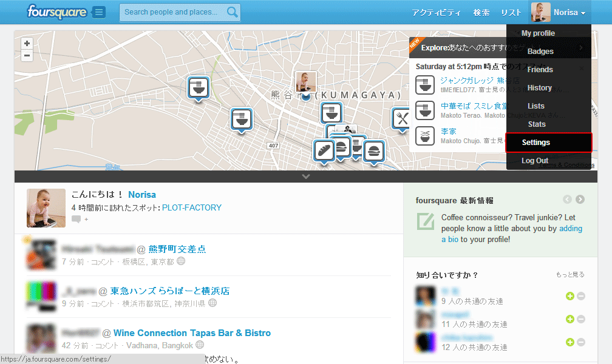Click the rightmost burger map pin

tap(374, 152)
